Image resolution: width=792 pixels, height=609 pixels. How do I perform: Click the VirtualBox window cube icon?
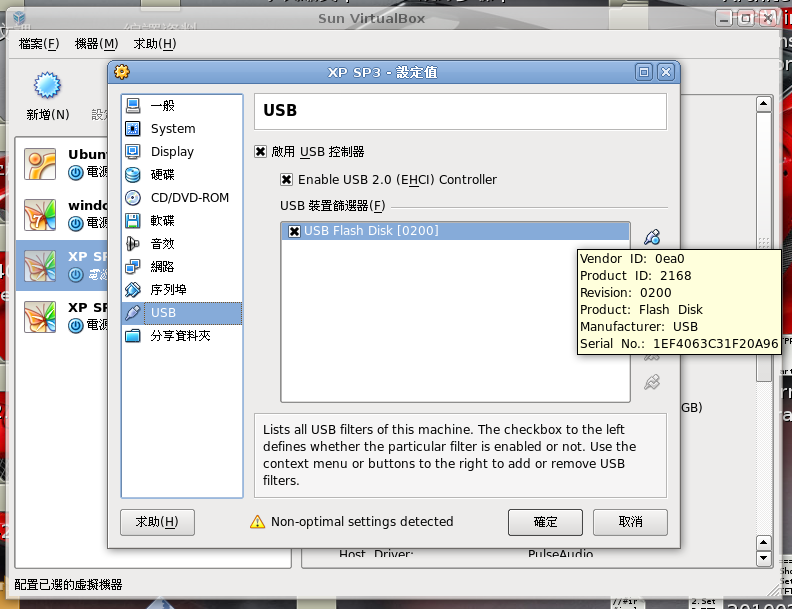(x=19, y=18)
